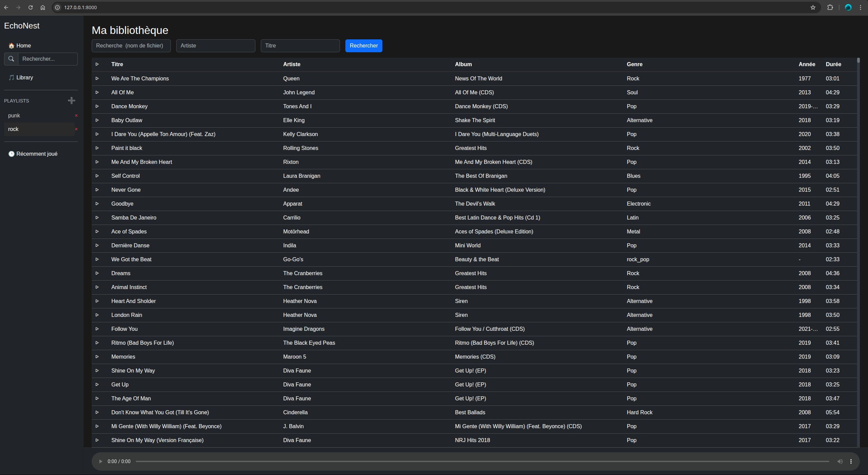Go back in browser history

pyautogui.click(x=6, y=7)
